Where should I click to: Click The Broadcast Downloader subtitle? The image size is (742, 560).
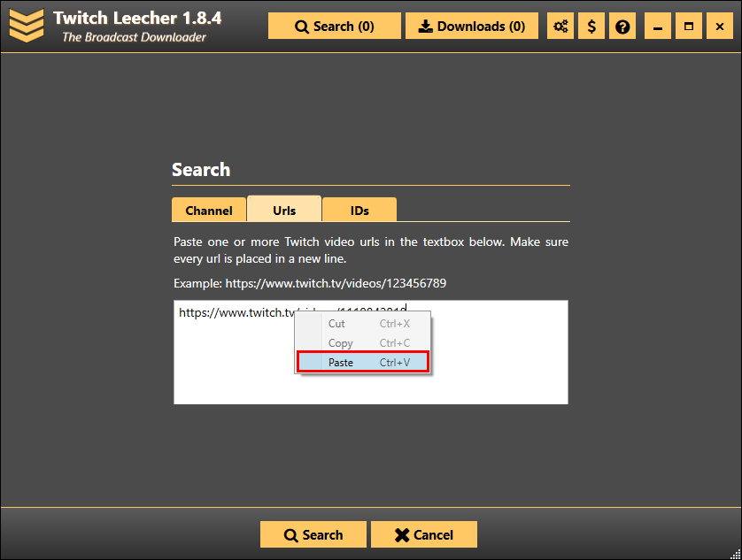pos(135,37)
